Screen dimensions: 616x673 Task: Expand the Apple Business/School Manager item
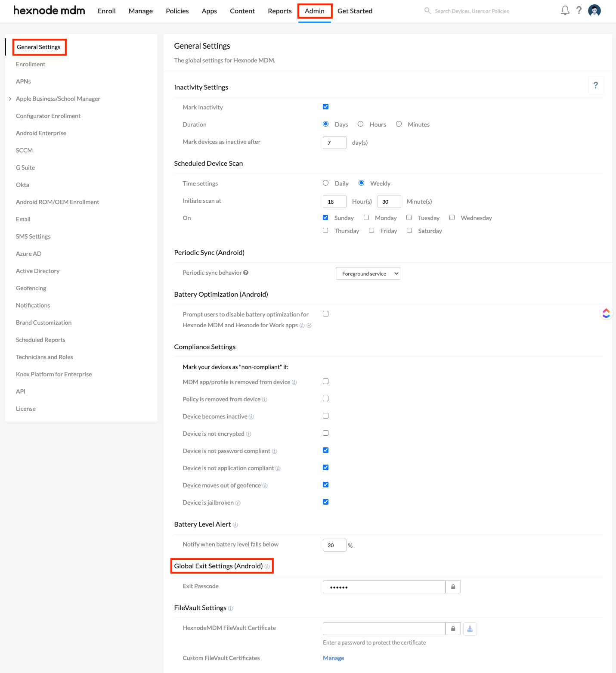[x=10, y=99]
